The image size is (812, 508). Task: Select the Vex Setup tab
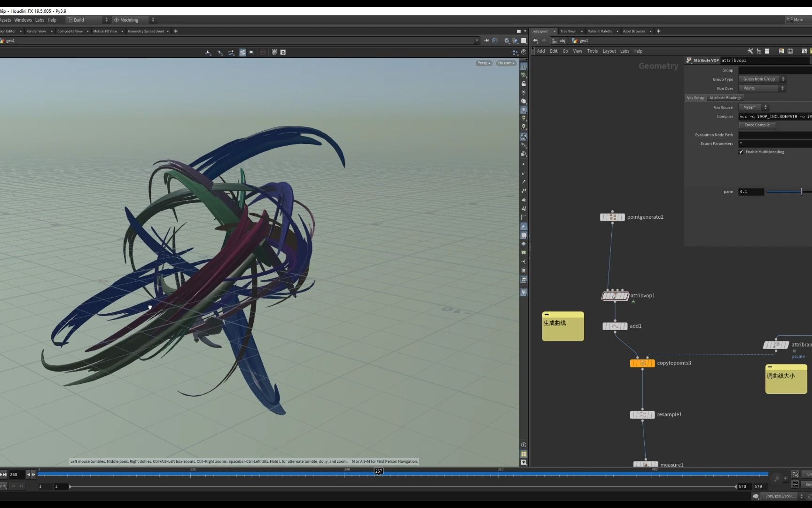tap(695, 98)
